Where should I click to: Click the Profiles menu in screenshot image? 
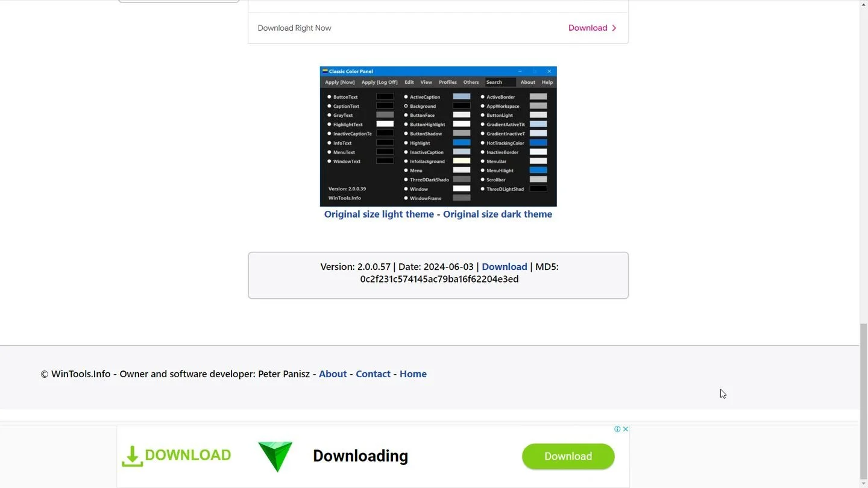pos(447,82)
